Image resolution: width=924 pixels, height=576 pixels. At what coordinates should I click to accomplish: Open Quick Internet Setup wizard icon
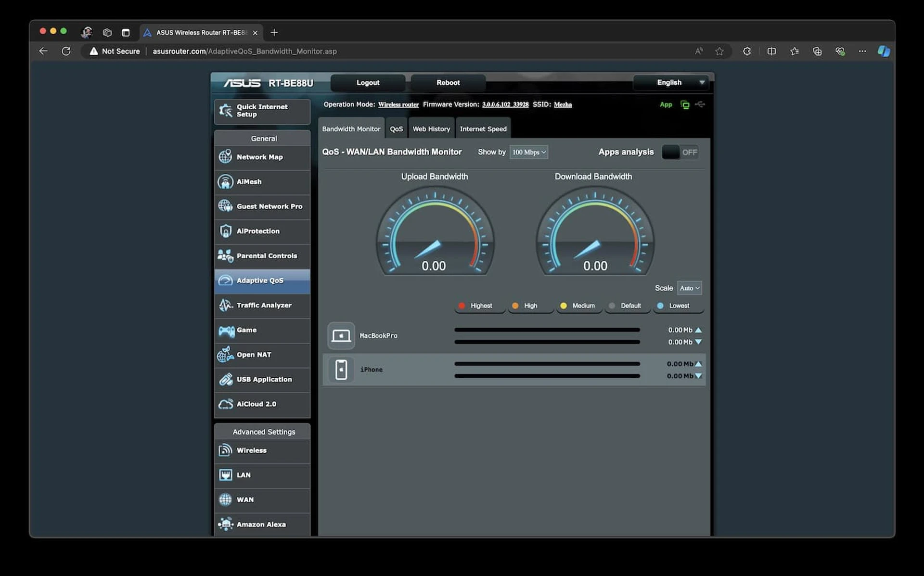point(225,111)
